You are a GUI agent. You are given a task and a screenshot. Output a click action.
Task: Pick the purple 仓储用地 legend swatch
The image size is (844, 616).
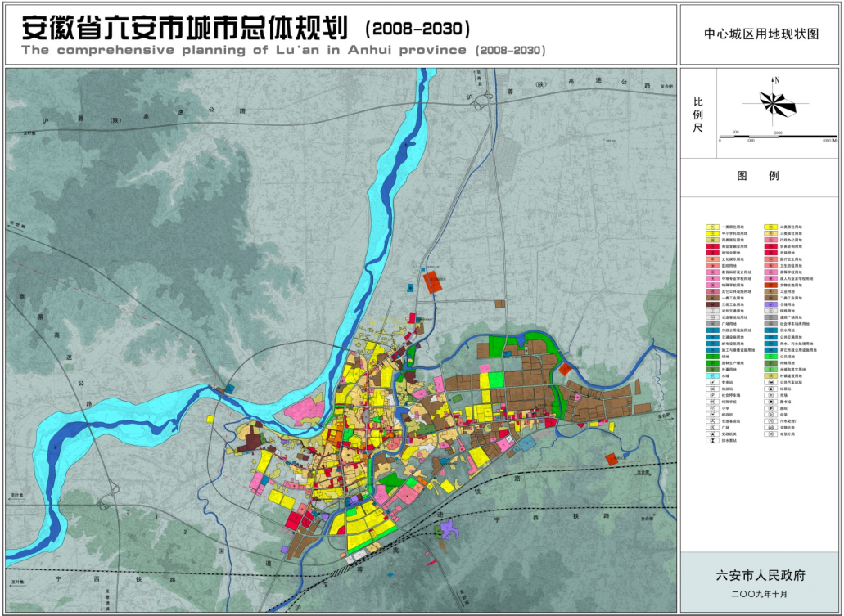(771, 304)
